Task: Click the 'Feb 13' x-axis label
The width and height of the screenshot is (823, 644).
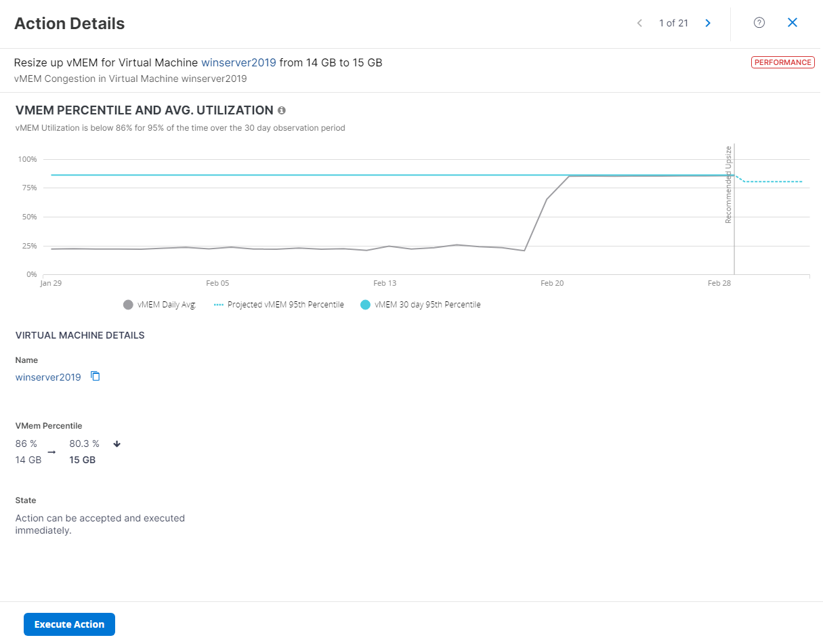Action: click(x=385, y=283)
